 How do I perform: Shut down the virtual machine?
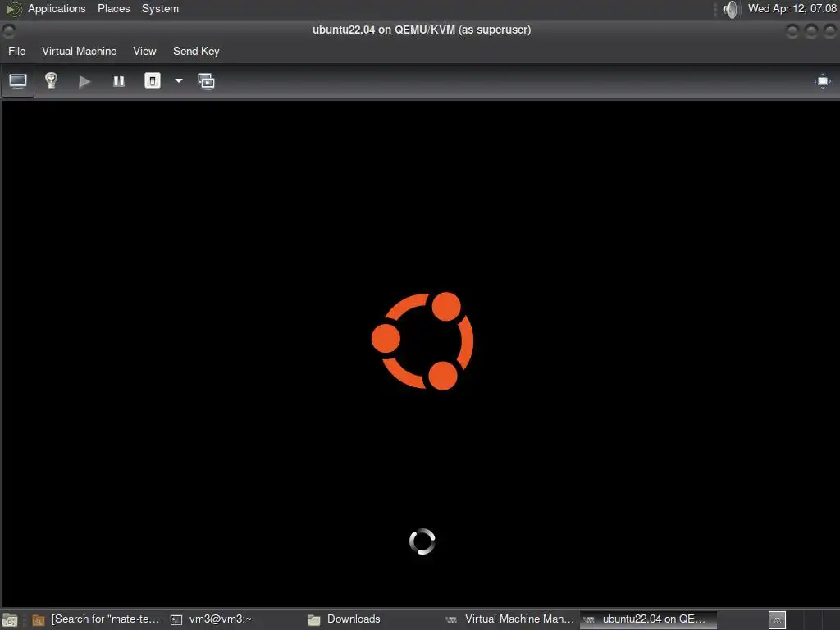point(152,81)
